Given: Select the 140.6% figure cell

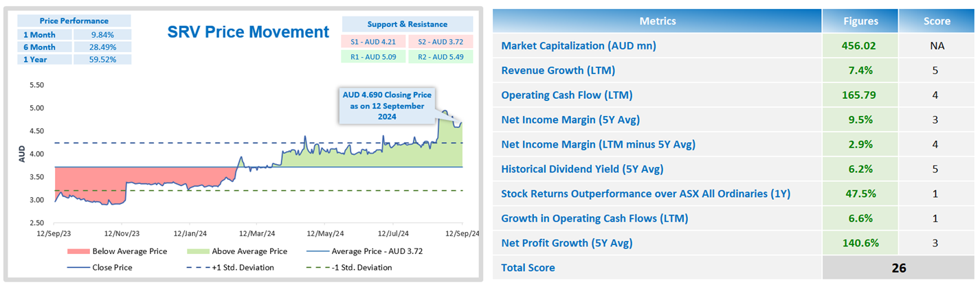Looking at the screenshot, I should pyautogui.click(x=860, y=244).
